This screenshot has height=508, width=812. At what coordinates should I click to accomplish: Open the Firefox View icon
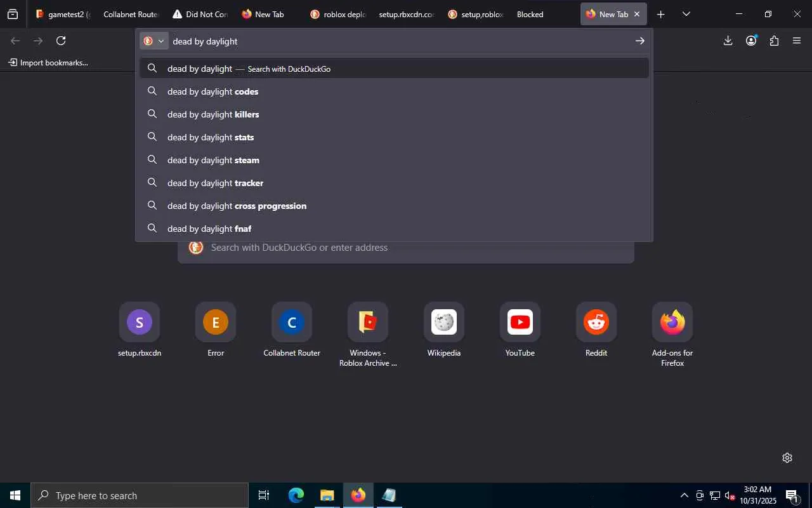point(13,14)
